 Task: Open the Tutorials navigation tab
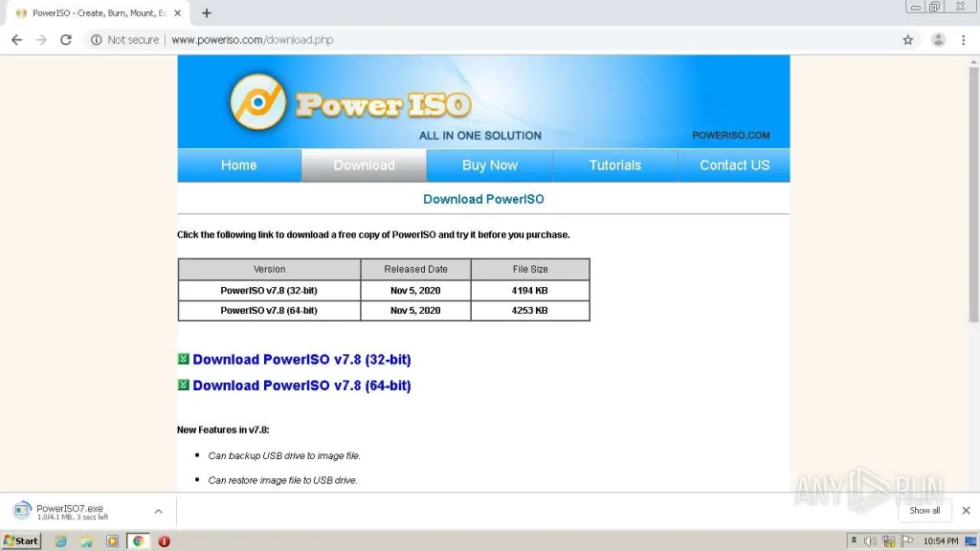click(615, 165)
